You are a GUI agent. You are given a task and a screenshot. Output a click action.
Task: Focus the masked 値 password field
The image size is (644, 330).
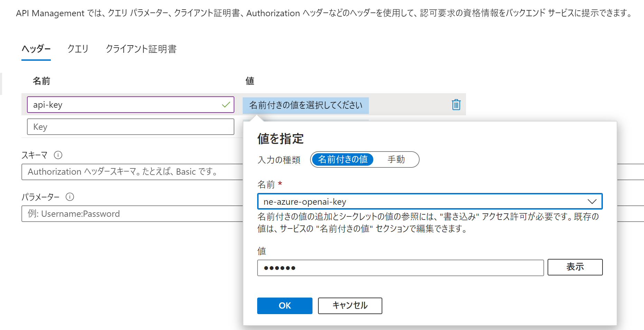pos(400,268)
